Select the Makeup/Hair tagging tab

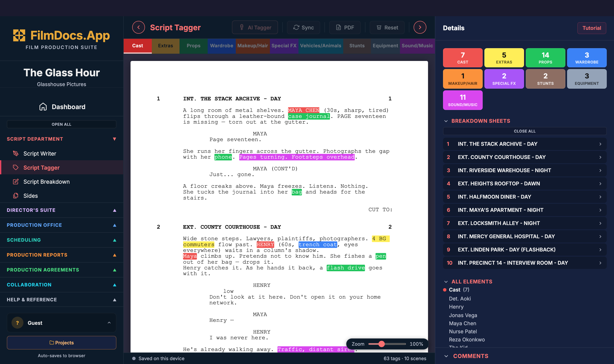253,46
